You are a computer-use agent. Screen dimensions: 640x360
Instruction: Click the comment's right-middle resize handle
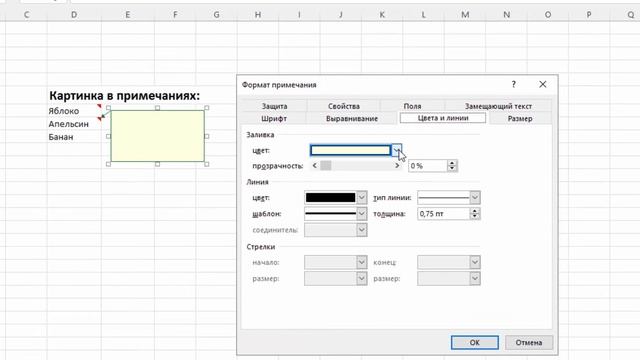207,136
